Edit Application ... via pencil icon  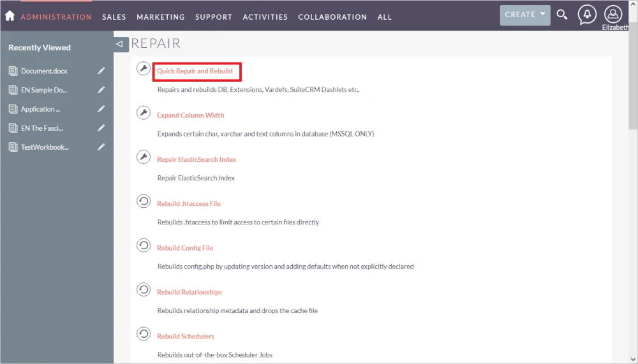(x=101, y=109)
